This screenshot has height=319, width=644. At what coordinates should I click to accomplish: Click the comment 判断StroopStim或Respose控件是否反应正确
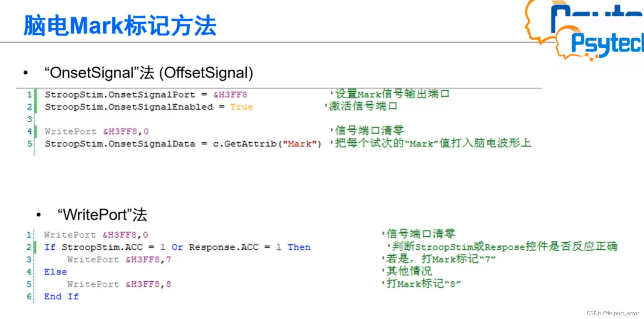pyautogui.click(x=502, y=246)
